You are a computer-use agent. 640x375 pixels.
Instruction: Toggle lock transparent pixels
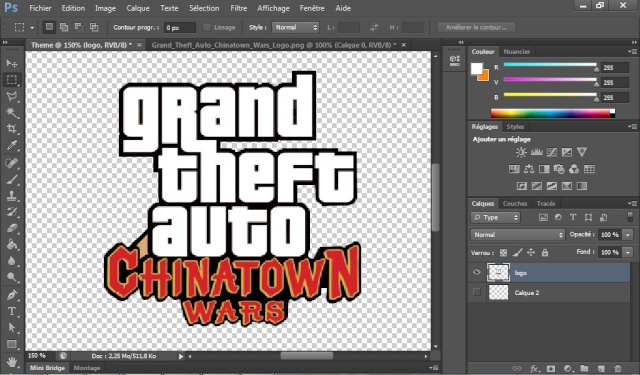[x=504, y=253]
